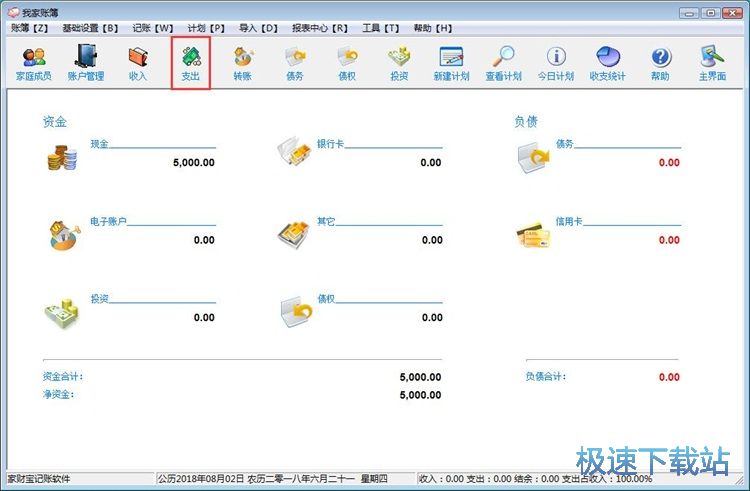Click the 现金 cash coins icon
750x491 pixels.
point(62,158)
